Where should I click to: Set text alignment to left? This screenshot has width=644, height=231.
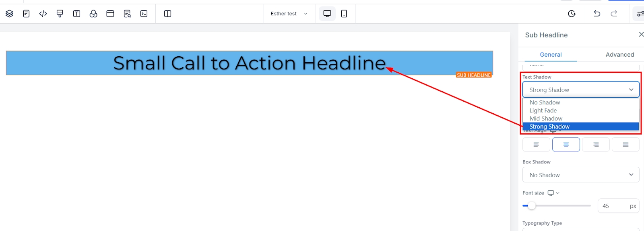click(536, 145)
